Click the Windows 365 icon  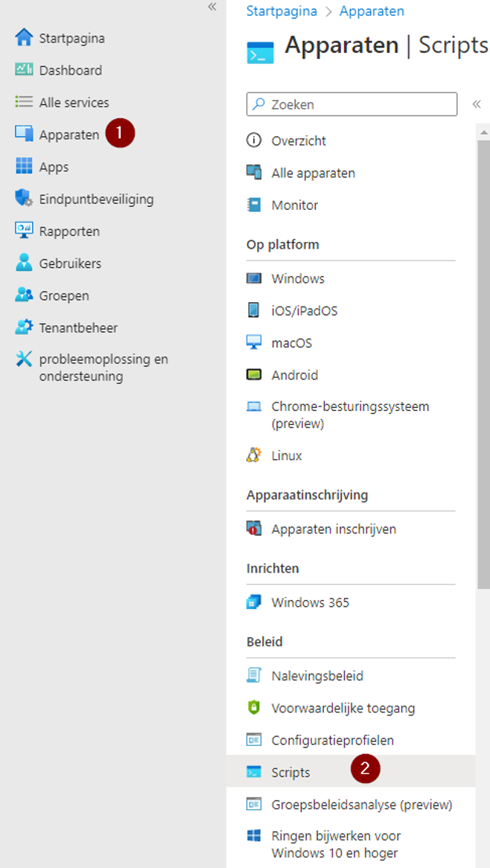click(x=254, y=601)
